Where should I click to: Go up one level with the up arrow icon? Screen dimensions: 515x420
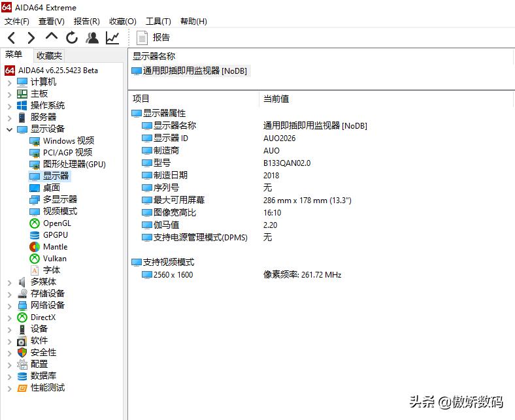(x=52, y=36)
